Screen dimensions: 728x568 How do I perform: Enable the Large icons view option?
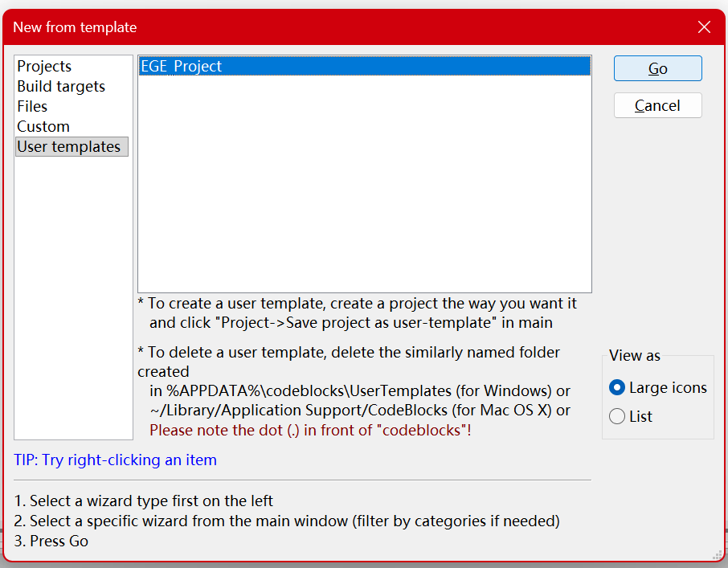point(617,388)
